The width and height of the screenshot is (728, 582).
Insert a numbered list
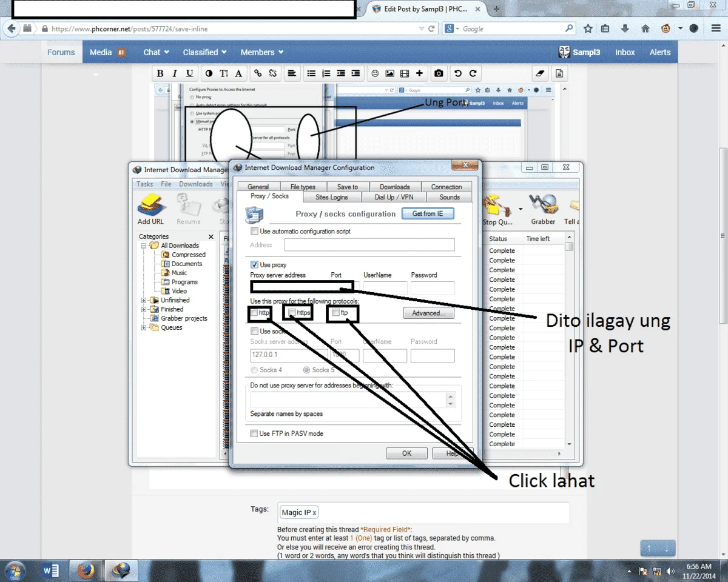coord(326,73)
